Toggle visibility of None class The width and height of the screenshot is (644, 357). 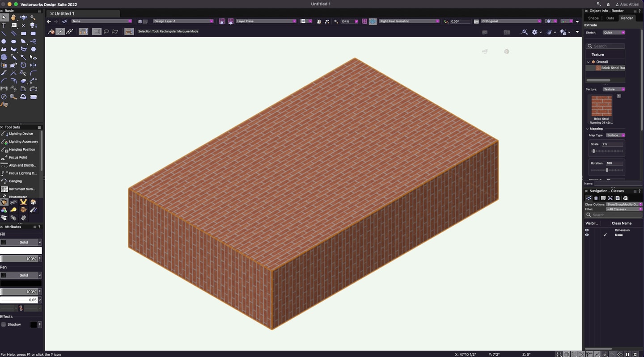587,235
